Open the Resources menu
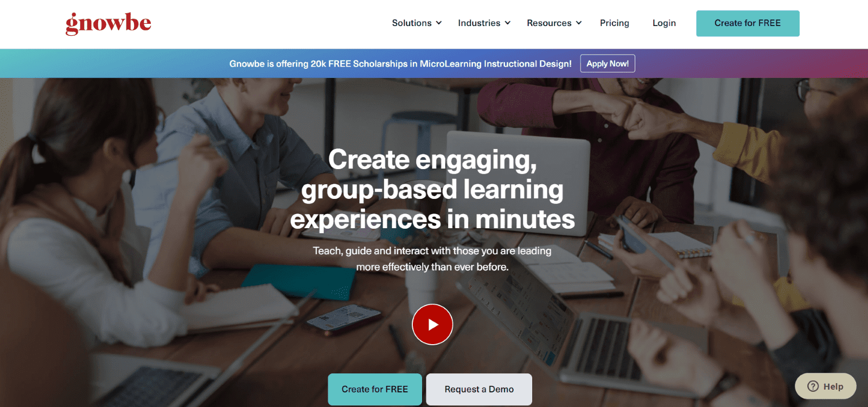Viewport: 868px width, 407px height. pyautogui.click(x=554, y=23)
